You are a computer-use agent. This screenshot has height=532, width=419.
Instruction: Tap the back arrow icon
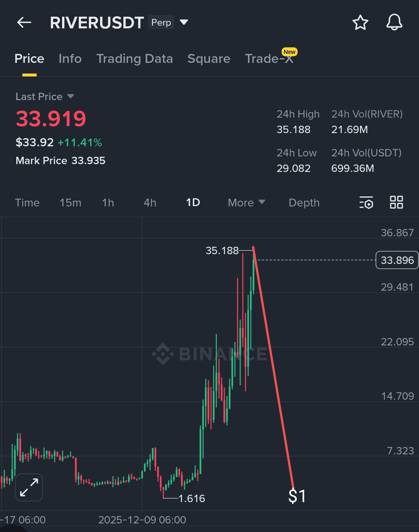coord(24,23)
